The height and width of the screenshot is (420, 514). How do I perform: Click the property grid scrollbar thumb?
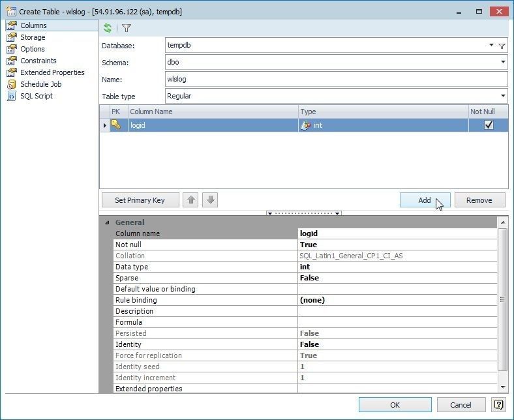pyautogui.click(x=502, y=299)
